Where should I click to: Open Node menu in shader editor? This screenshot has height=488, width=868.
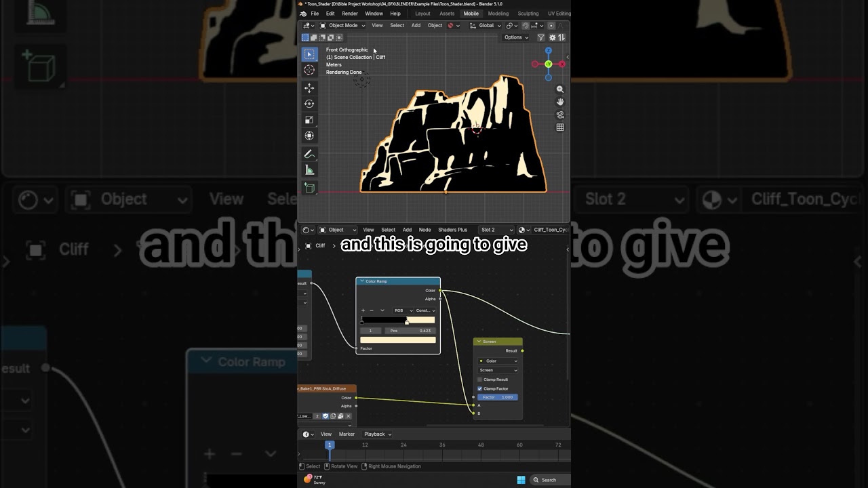425,230
